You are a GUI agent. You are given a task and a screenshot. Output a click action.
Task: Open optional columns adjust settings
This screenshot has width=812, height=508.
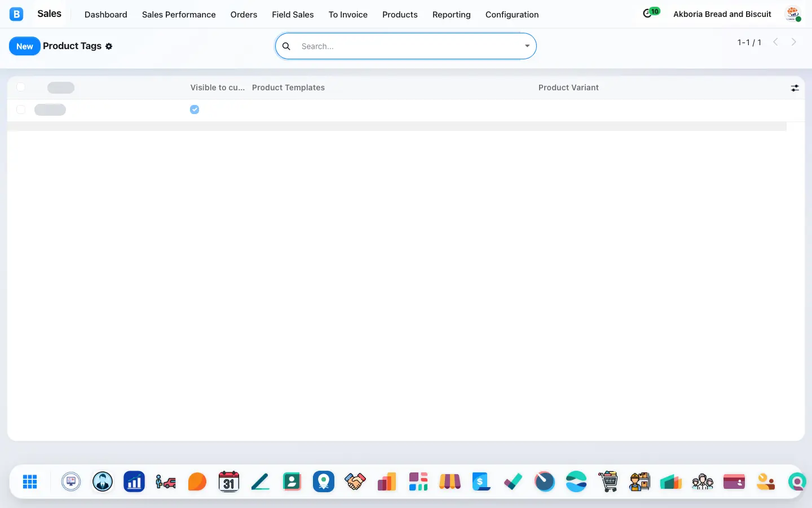795,88
